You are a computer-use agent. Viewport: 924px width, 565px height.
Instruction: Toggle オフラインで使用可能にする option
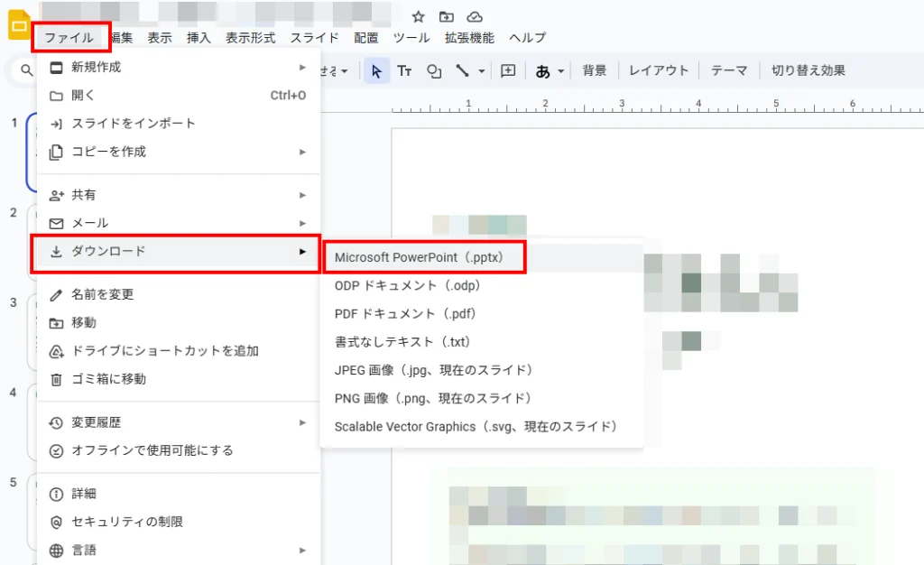[152, 450]
